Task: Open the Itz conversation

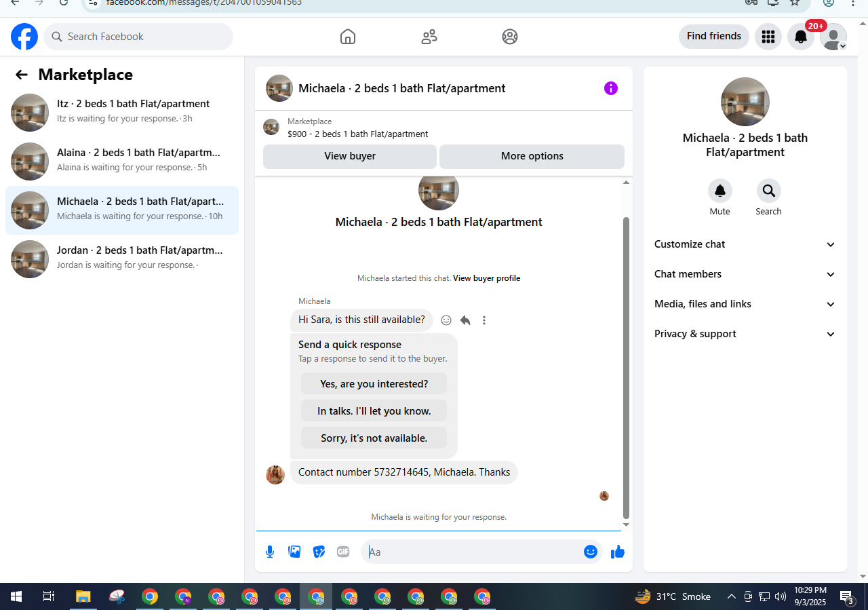Action: click(122, 113)
